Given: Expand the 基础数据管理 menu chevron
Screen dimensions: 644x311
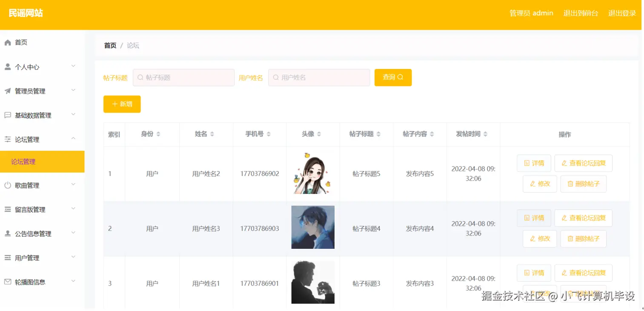Looking at the screenshot, I should coord(73,115).
